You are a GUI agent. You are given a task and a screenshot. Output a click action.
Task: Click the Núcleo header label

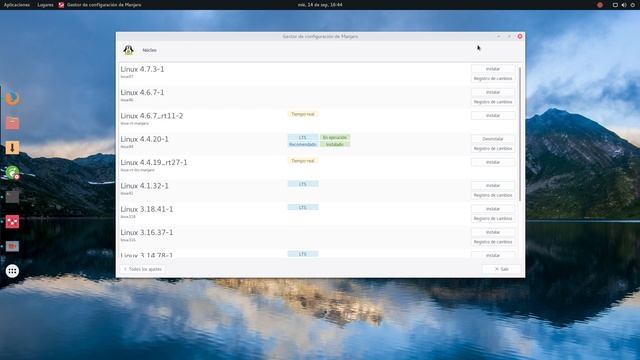point(149,50)
